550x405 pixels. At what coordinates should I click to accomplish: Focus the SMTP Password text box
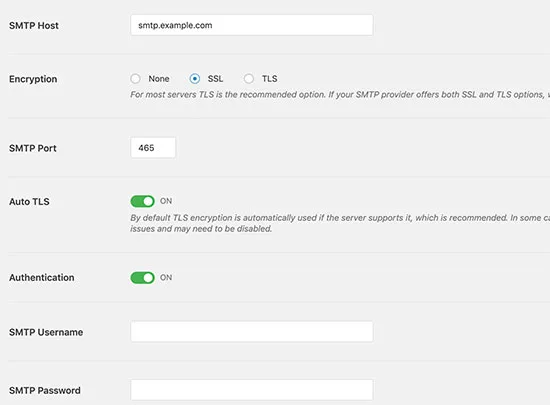tap(251, 390)
